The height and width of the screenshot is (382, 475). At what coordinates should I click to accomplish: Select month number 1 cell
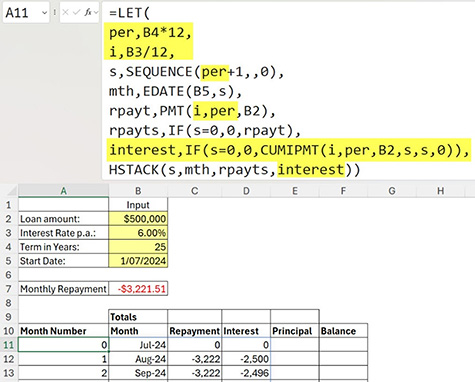click(x=63, y=359)
